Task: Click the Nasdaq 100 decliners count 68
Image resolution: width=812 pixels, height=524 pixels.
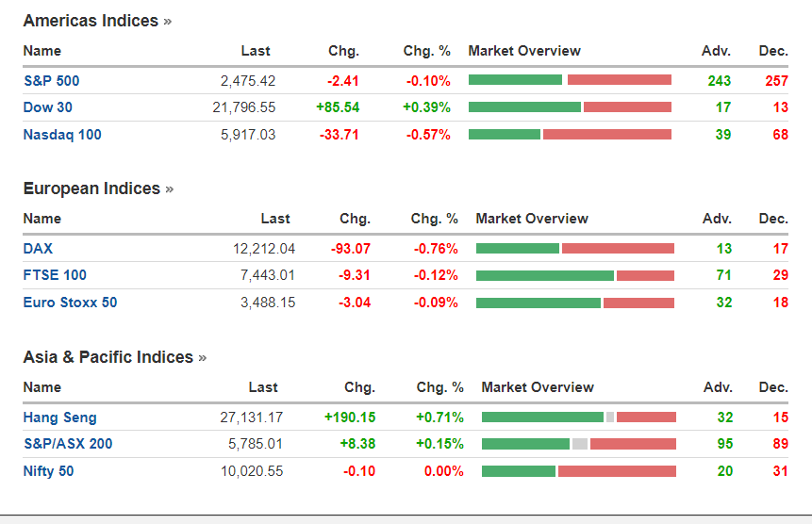Action: (x=779, y=135)
